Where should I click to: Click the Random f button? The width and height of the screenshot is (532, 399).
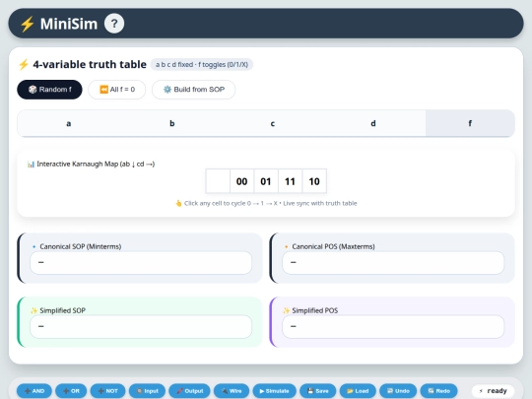click(49, 90)
